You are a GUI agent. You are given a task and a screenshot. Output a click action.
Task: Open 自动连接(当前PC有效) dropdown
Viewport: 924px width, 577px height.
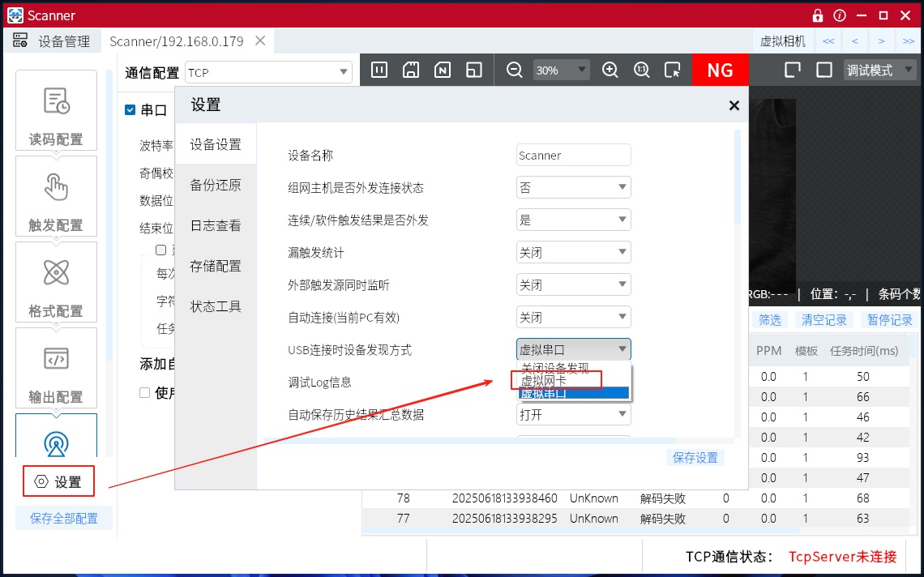click(573, 317)
